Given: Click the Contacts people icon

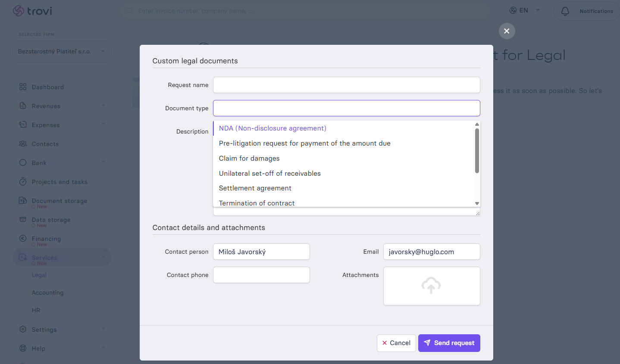Looking at the screenshot, I should tap(23, 144).
